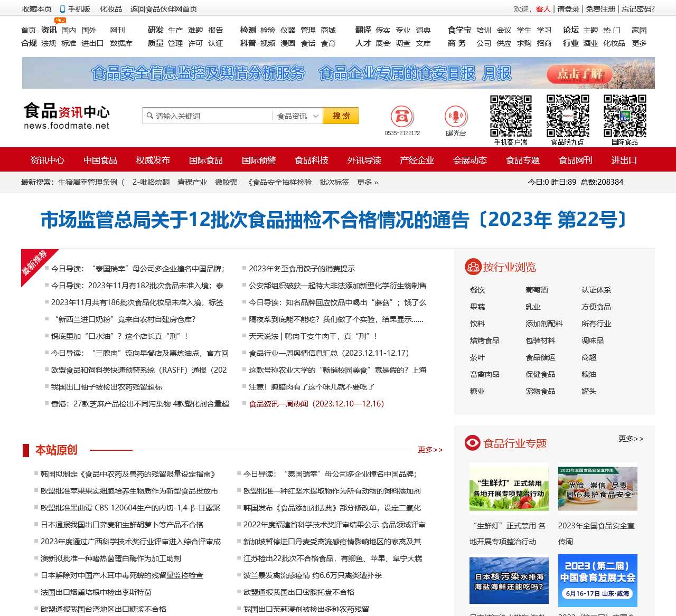Open the 会展动态 nav tab
Image resolution: width=676 pixels, height=616 pixels.
click(470, 160)
